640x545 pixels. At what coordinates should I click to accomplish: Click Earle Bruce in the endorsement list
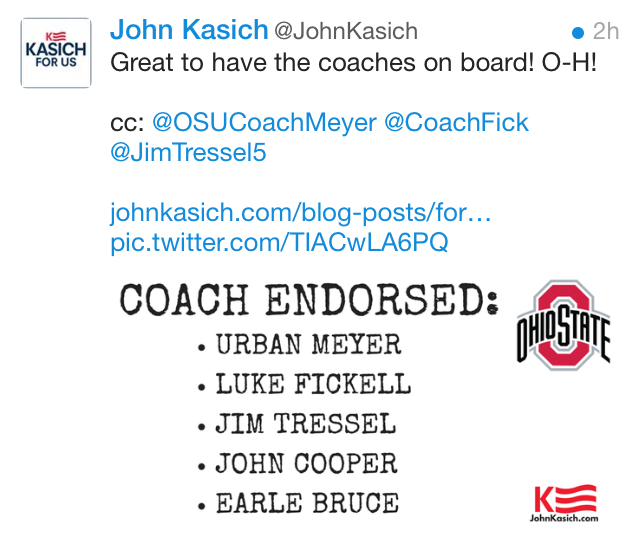pos(307,502)
